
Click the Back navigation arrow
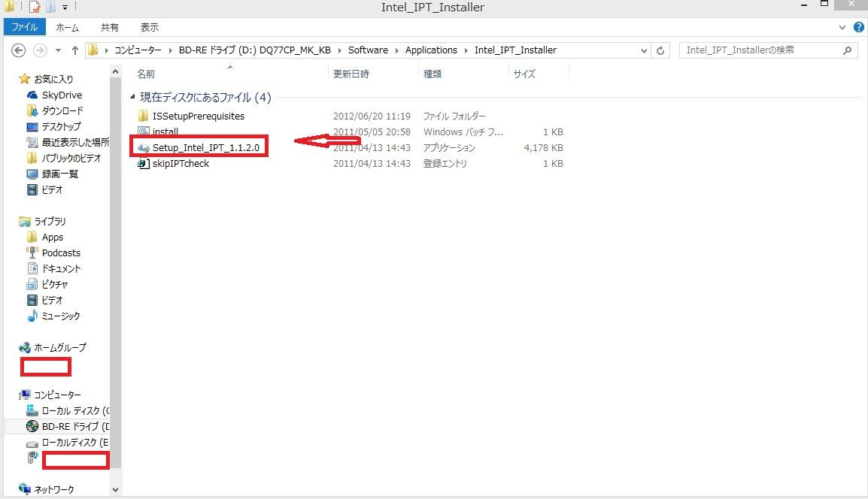(18, 50)
